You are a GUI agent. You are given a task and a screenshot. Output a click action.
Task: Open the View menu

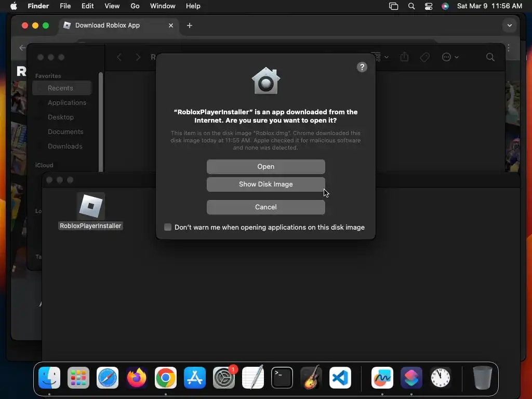pyautogui.click(x=112, y=6)
